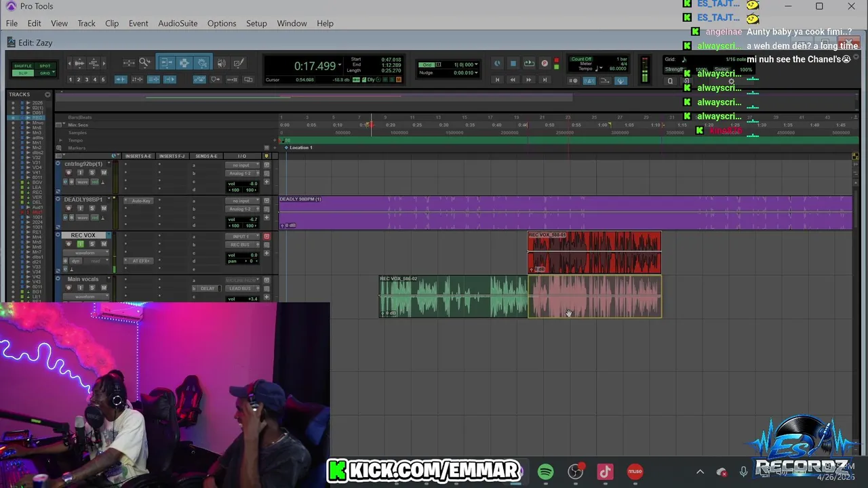Click the transport Stop button

coord(513,64)
